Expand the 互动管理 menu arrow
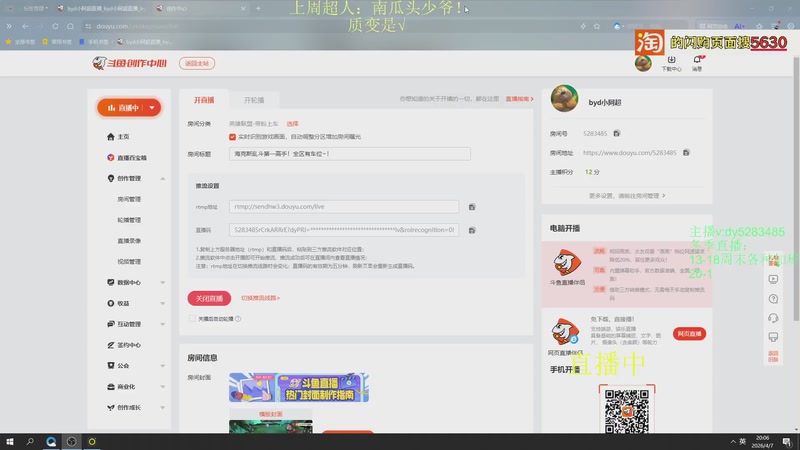The height and width of the screenshot is (450, 800). (x=162, y=324)
